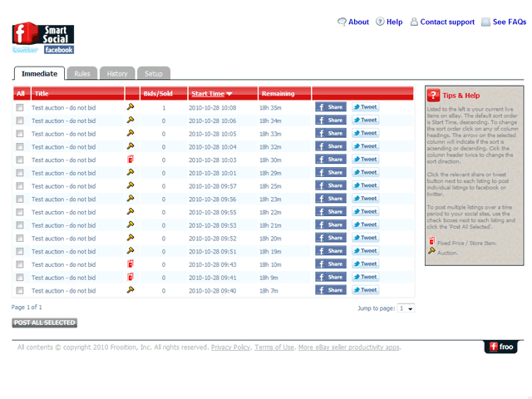This screenshot has width=532, height=399.
Task: Switch to the Rules tab
Action: click(82, 74)
